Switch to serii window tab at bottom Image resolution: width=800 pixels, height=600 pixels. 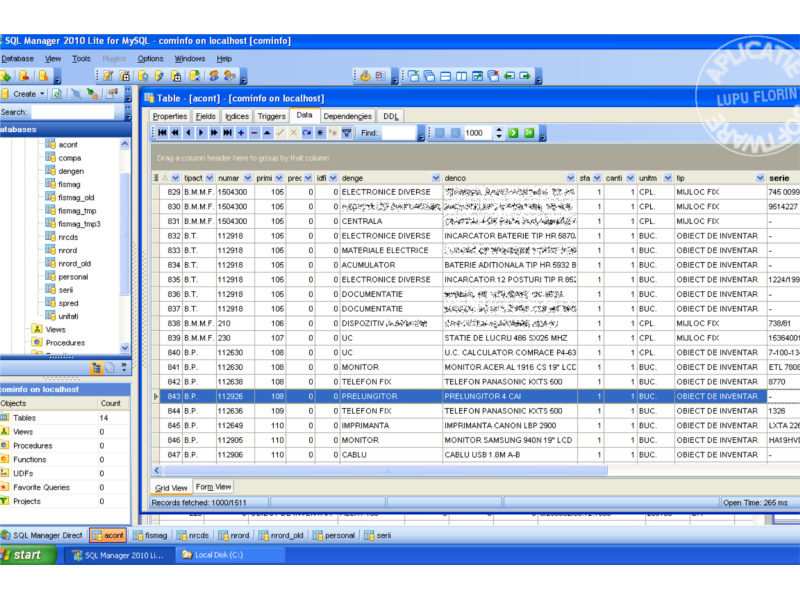(x=378, y=535)
